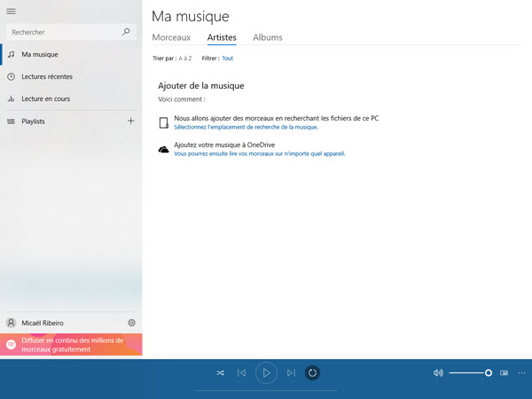Add a new playlist with plus icon
The width and height of the screenshot is (532, 399).
tap(131, 121)
